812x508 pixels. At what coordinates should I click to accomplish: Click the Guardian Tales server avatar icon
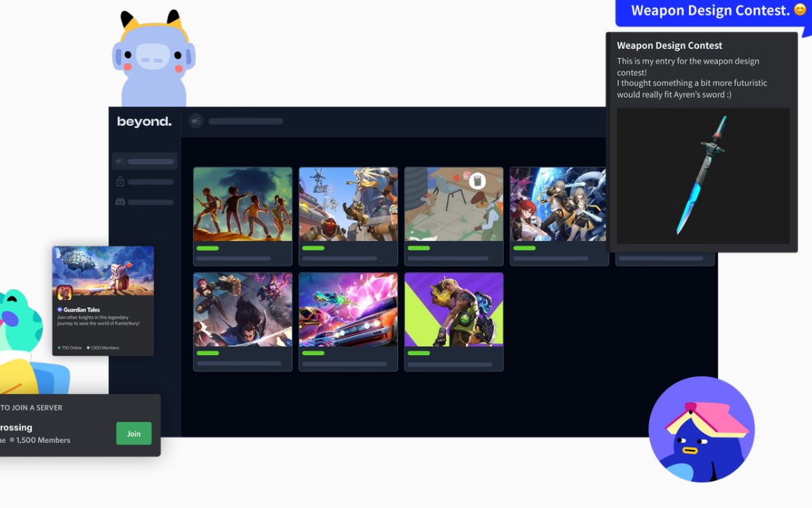pyautogui.click(x=64, y=293)
